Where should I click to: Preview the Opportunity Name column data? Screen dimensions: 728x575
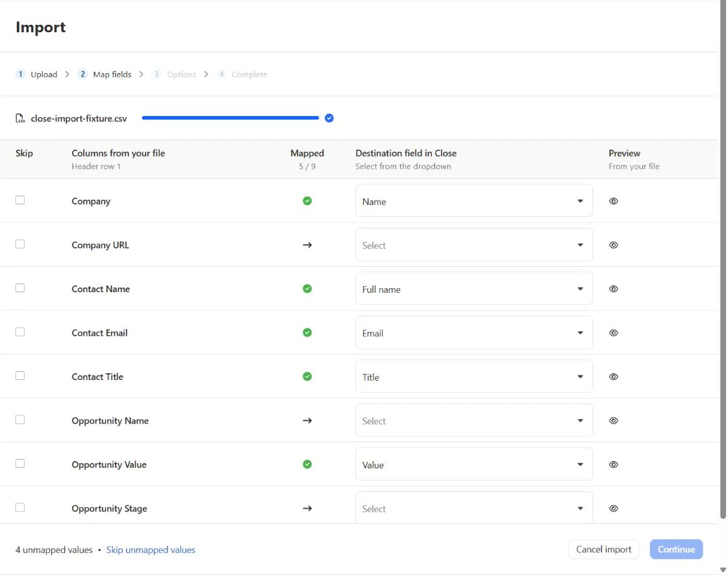pyautogui.click(x=613, y=420)
